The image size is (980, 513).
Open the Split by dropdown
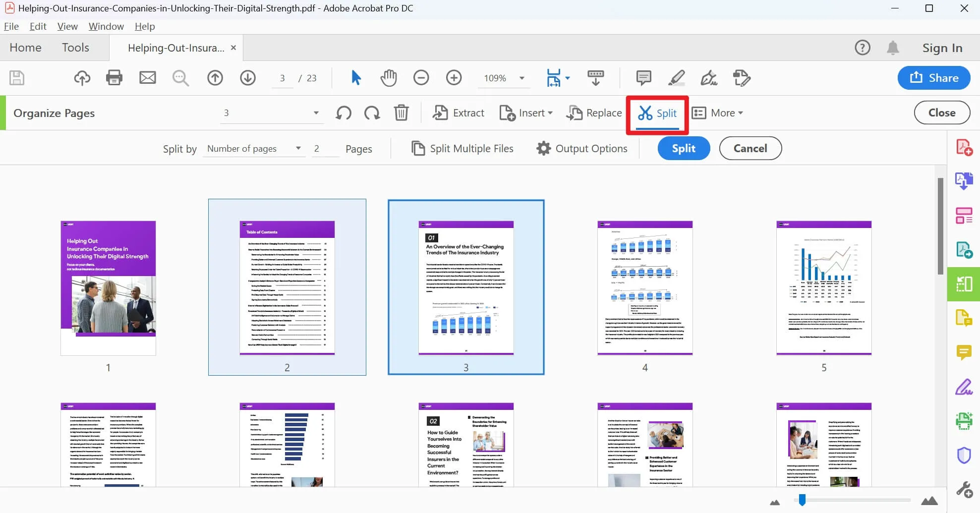coord(254,148)
